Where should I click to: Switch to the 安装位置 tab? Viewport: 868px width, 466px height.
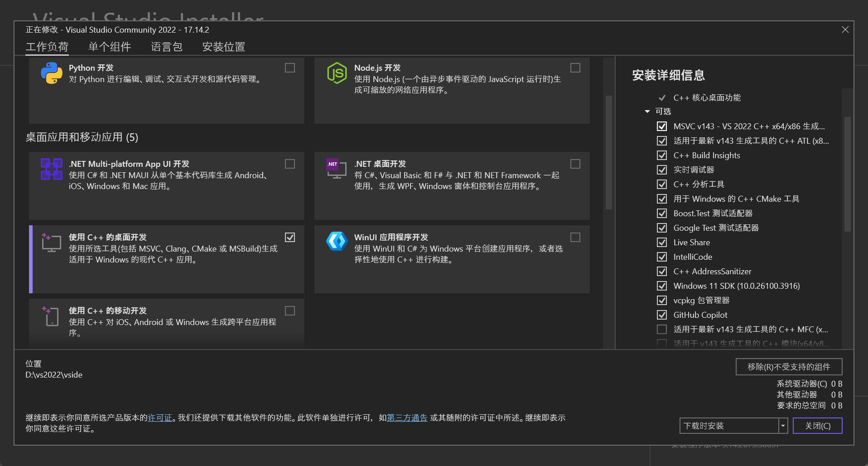(x=224, y=47)
